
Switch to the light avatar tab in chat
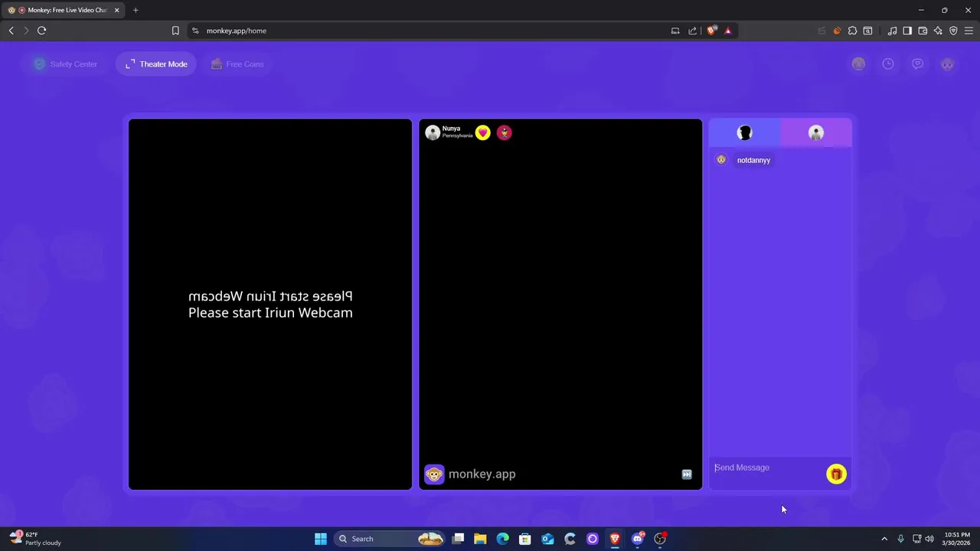[x=816, y=133]
